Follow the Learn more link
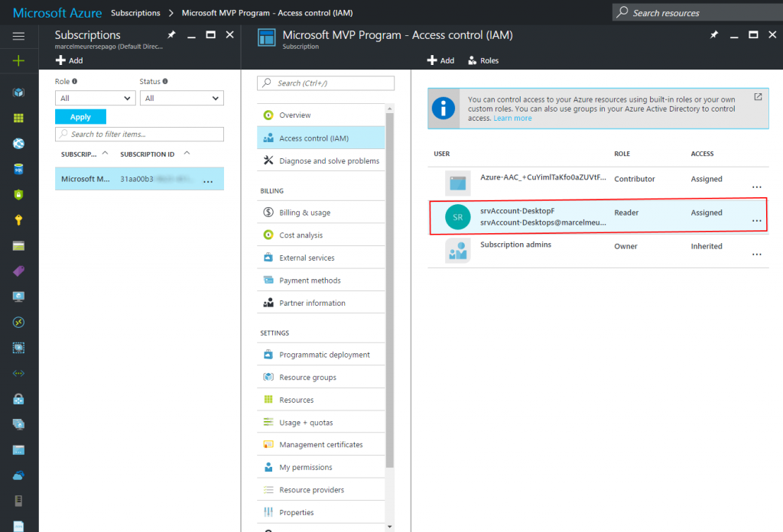Viewport: 783px width, 532px height. coord(512,118)
